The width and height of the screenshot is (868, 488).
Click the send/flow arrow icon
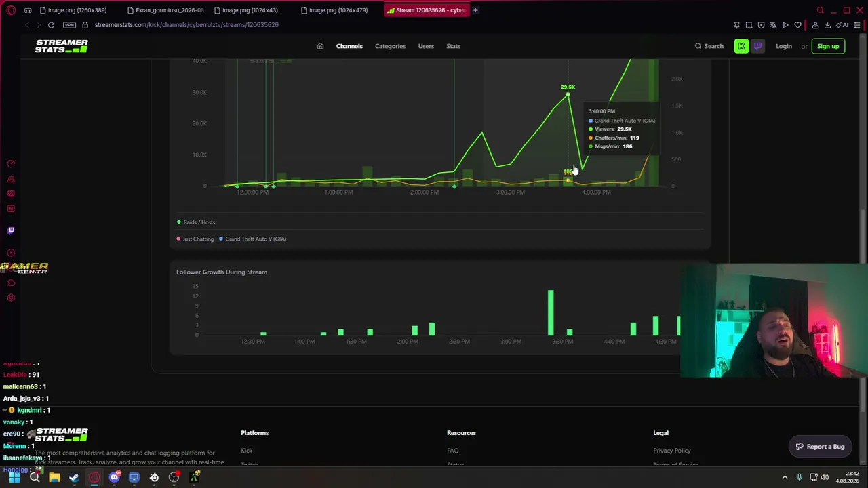(x=785, y=25)
